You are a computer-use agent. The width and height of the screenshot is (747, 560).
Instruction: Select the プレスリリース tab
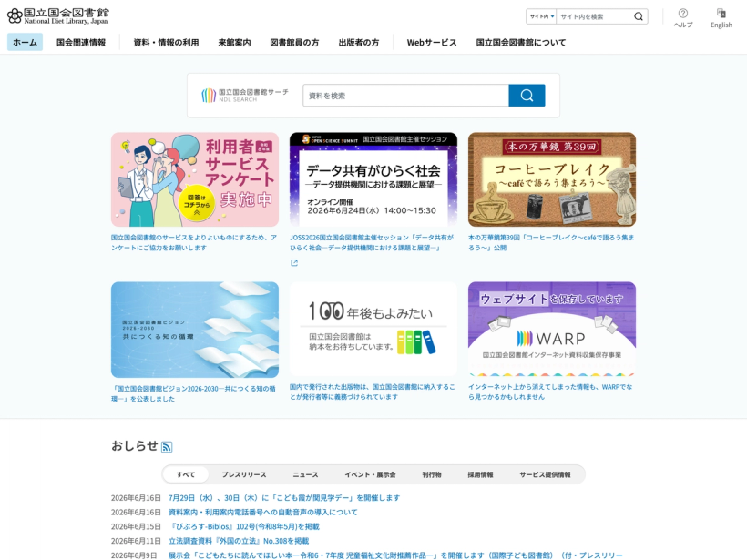click(244, 474)
